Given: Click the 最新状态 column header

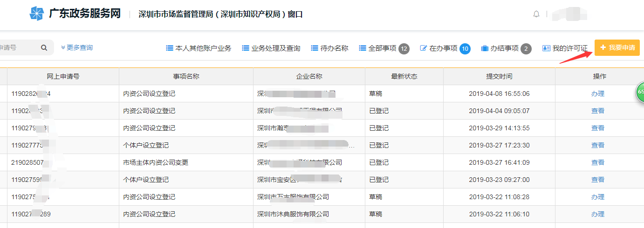Looking at the screenshot, I should [x=404, y=76].
